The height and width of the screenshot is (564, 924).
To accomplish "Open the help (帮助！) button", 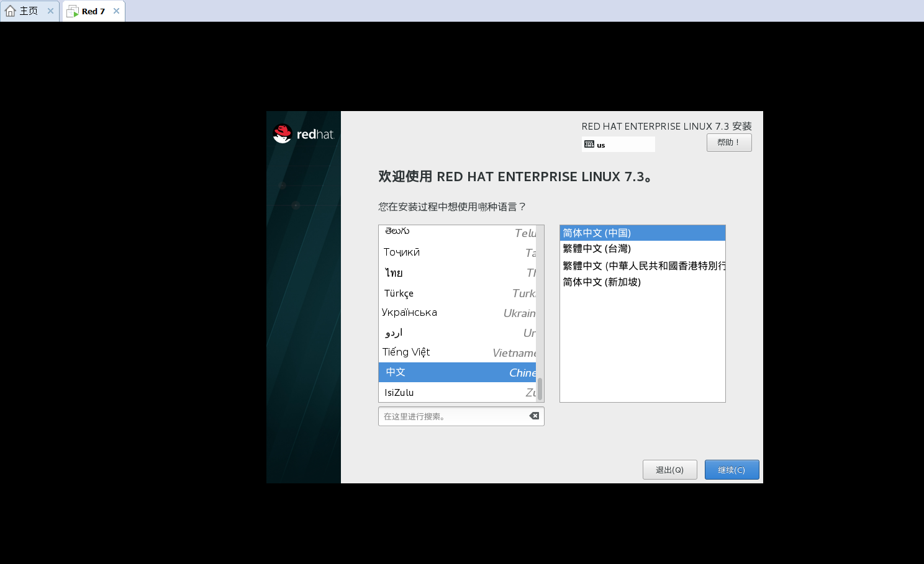I will (x=729, y=143).
